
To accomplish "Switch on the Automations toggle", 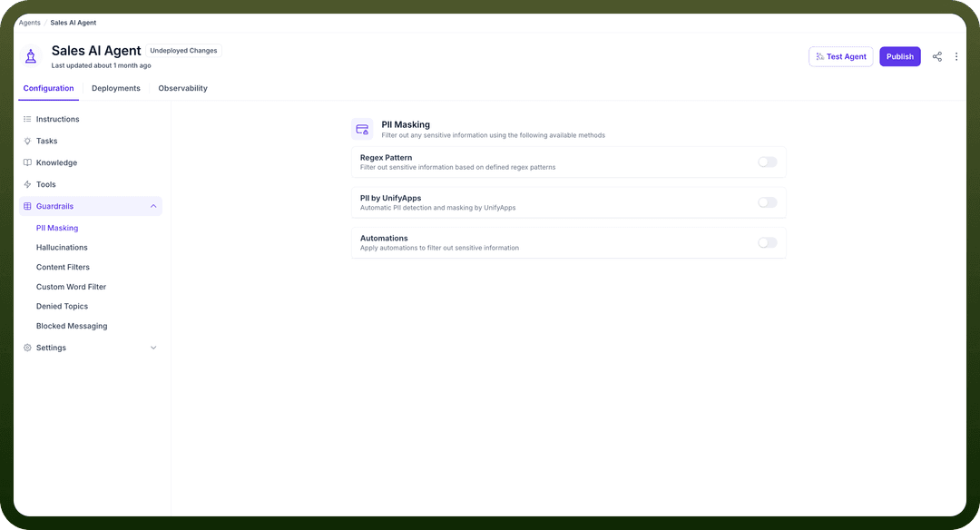I will coord(767,242).
